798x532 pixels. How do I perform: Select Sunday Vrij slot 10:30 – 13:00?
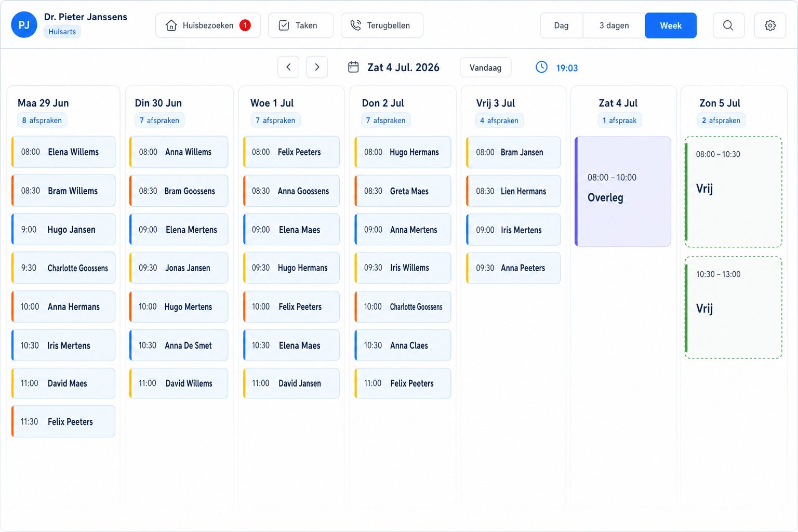(x=733, y=308)
